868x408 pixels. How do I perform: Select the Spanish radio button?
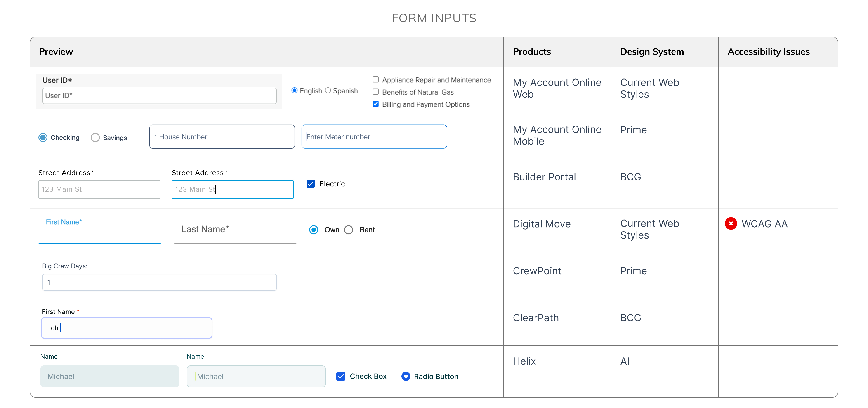(328, 90)
